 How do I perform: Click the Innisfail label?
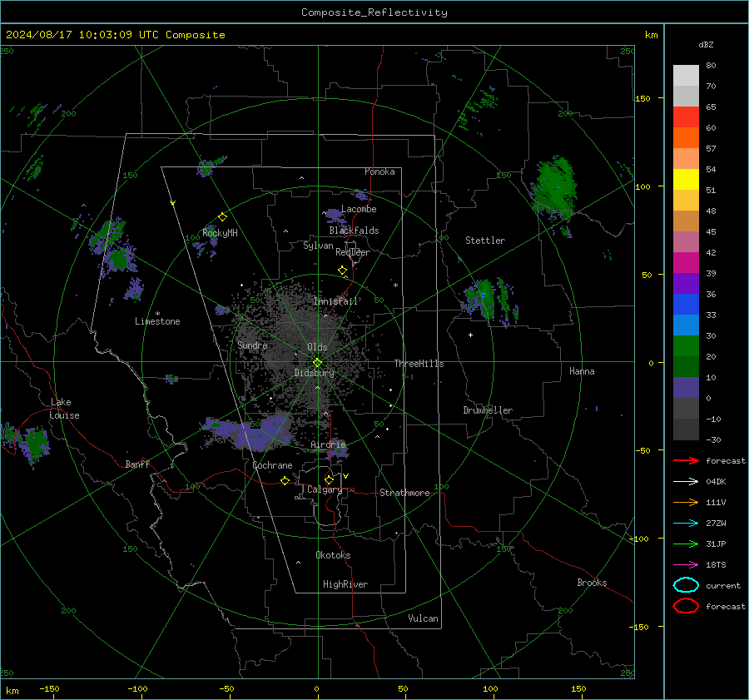[335, 301]
